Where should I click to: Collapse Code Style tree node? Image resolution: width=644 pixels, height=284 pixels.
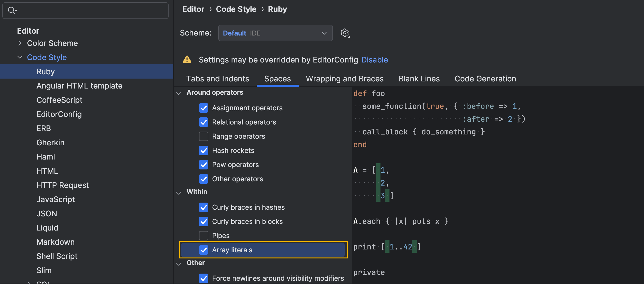[x=20, y=58]
